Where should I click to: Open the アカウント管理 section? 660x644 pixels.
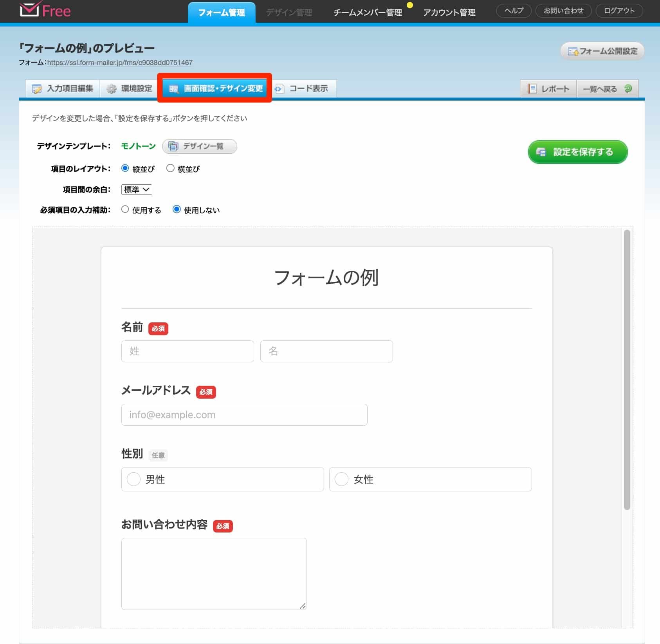(x=449, y=12)
